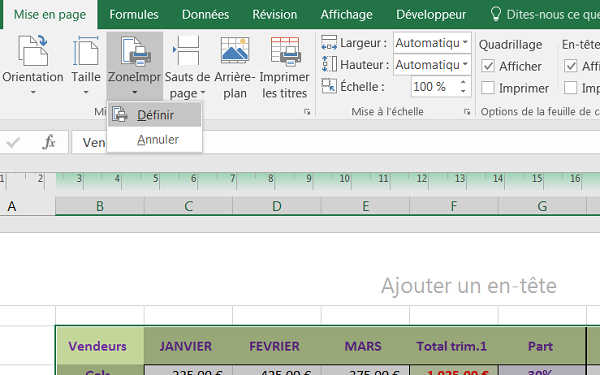This screenshot has width=600, height=375.
Task: Select column D header
Action: [x=277, y=206]
